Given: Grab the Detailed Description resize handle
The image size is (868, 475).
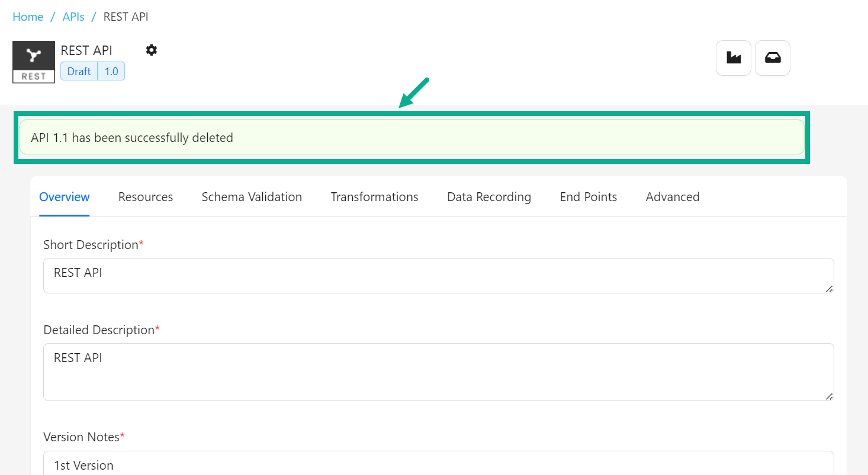Looking at the screenshot, I should (x=829, y=396).
